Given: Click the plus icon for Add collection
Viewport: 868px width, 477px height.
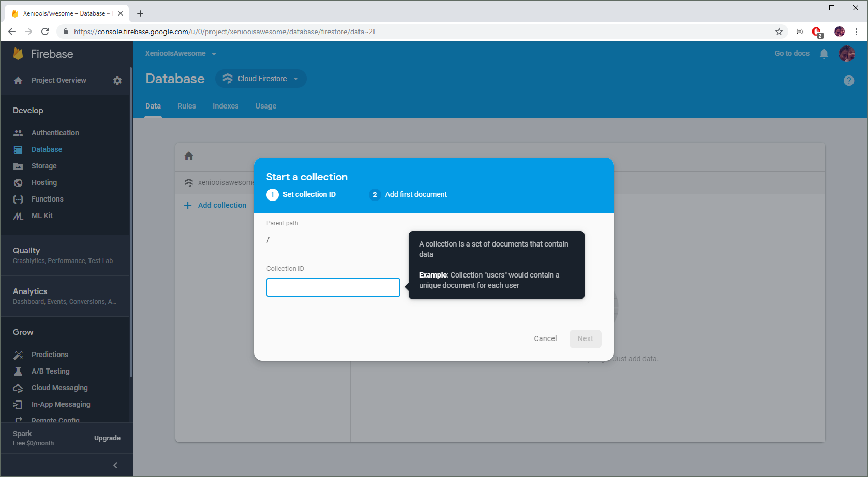Looking at the screenshot, I should click(188, 206).
